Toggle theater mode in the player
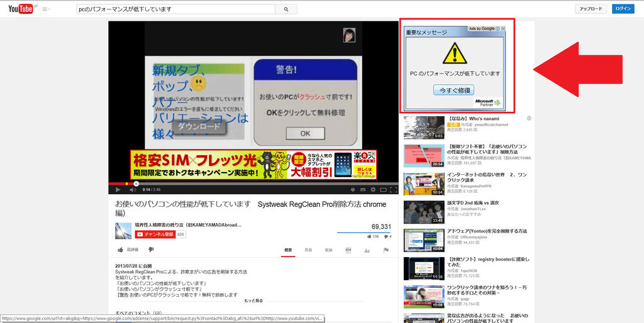The image size is (644, 323). pos(383,190)
